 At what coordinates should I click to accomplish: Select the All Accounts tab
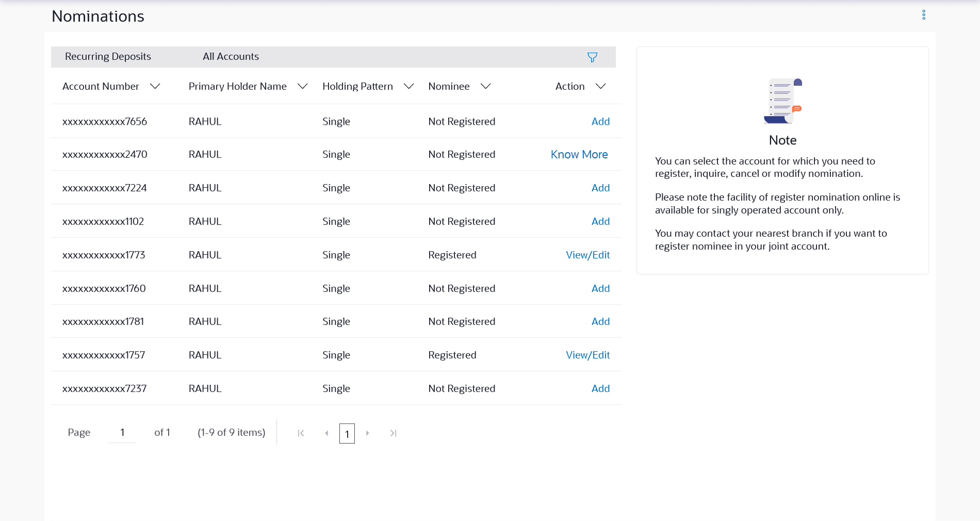(x=231, y=57)
